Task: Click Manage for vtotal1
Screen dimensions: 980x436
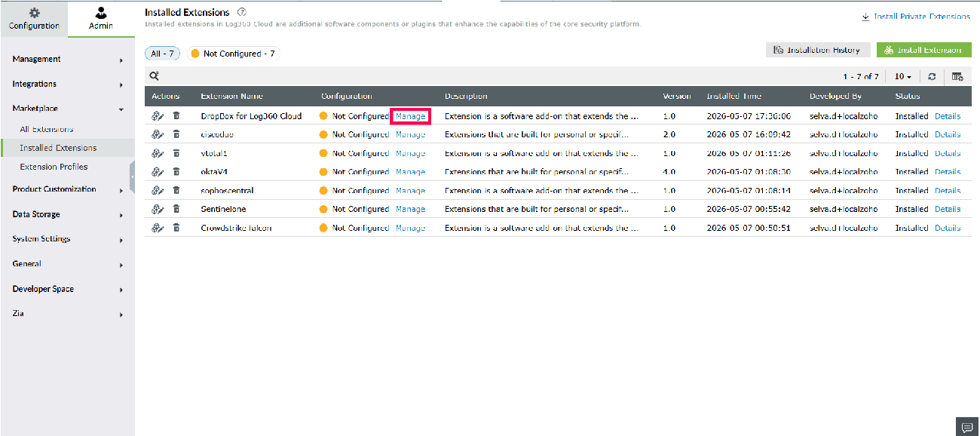Action: pos(410,153)
